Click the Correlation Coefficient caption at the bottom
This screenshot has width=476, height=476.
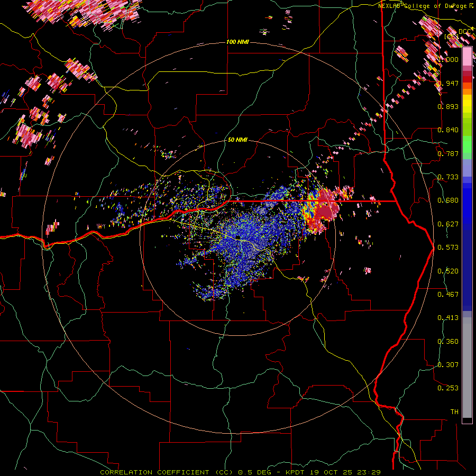(x=240, y=472)
